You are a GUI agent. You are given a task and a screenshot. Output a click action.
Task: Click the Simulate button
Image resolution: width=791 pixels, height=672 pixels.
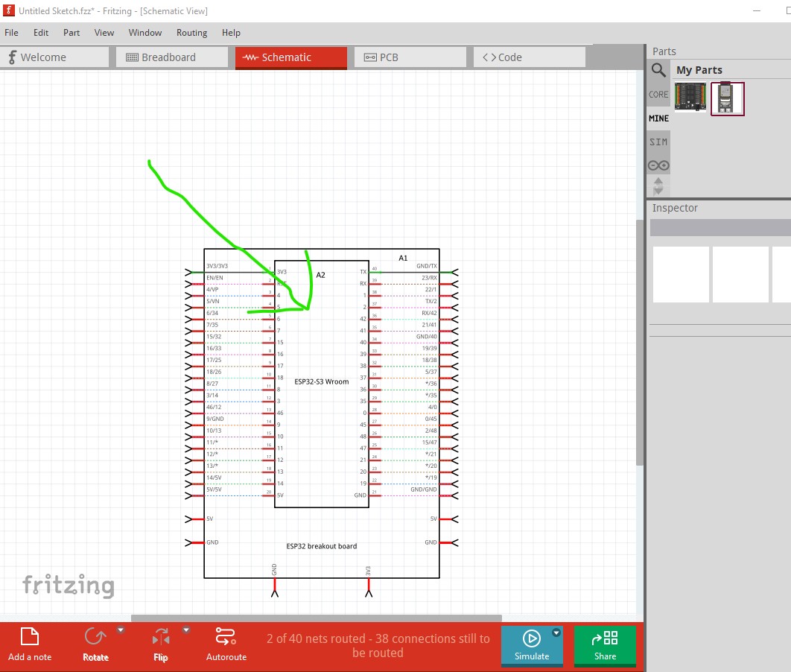[531, 644]
